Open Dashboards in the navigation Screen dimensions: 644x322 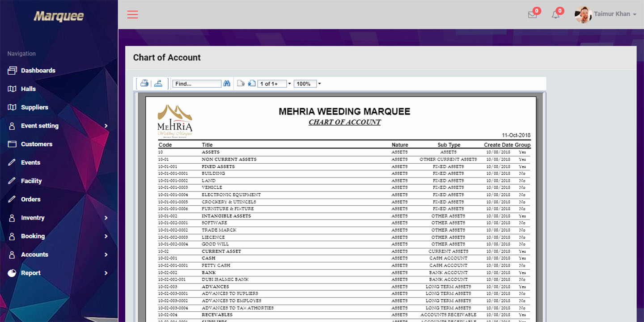[x=38, y=70]
